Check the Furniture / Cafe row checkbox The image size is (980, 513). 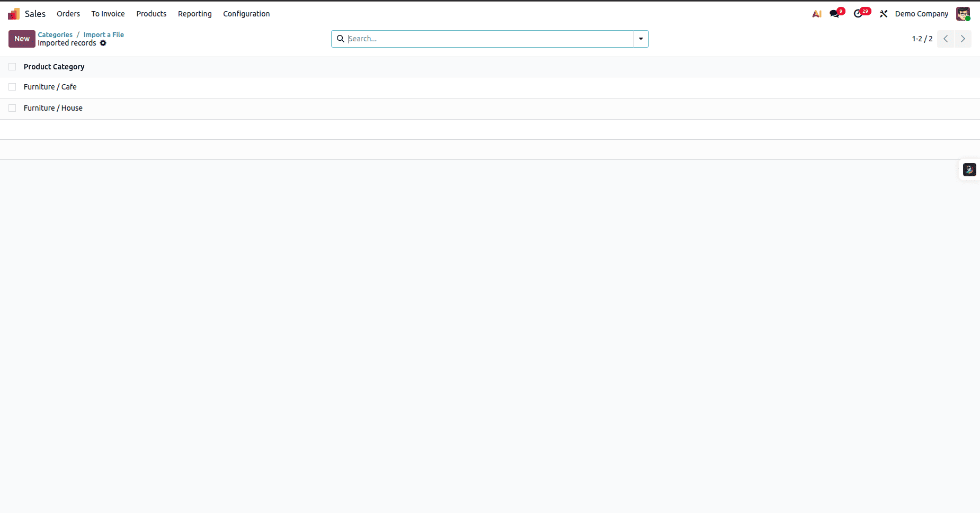pos(12,86)
